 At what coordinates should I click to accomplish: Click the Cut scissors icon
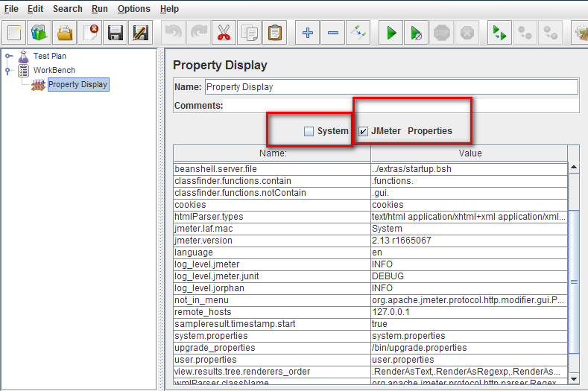(x=223, y=33)
